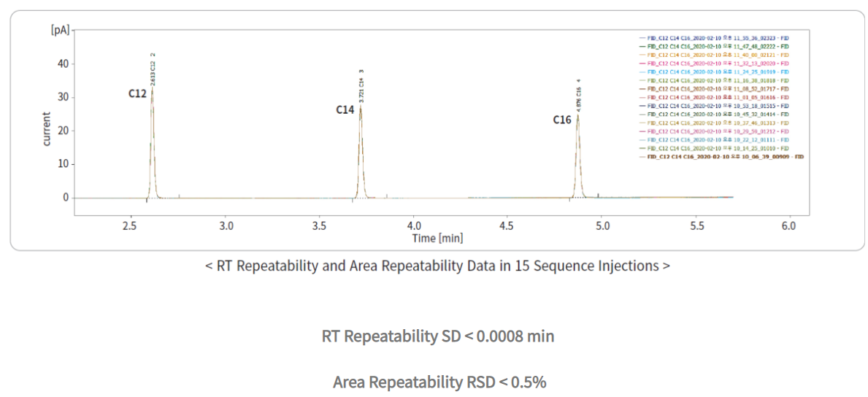Click the C16 peak label
The width and height of the screenshot is (868, 397).
561,120
